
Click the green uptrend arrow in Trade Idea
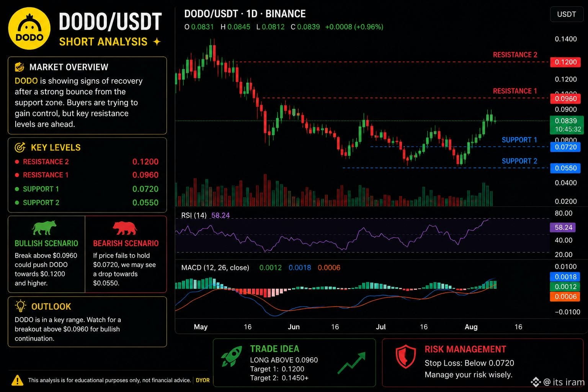pos(351,363)
